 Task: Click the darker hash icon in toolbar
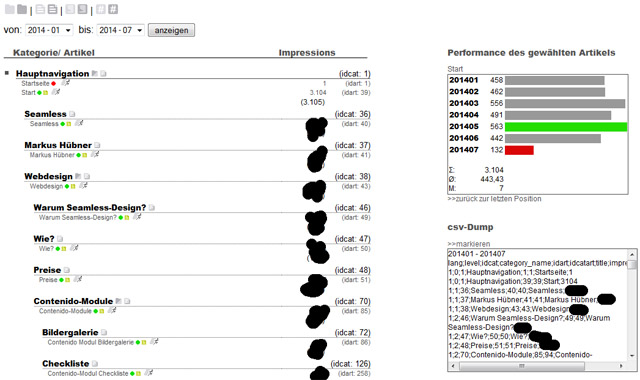pyautogui.click(x=113, y=9)
